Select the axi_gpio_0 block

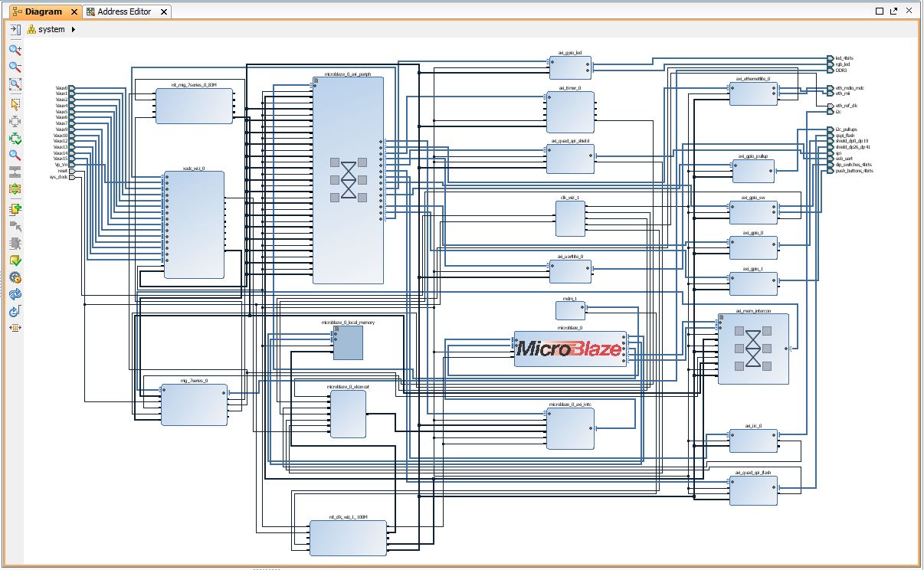point(753,247)
